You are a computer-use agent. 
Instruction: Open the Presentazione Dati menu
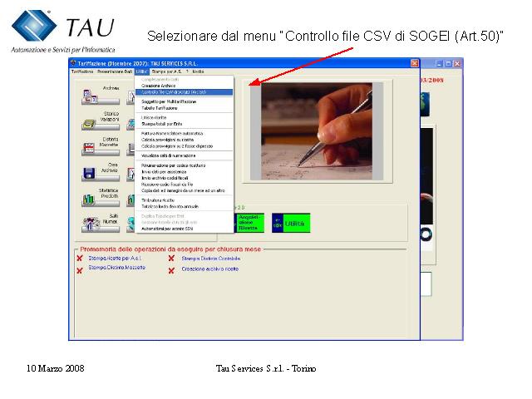(115, 71)
